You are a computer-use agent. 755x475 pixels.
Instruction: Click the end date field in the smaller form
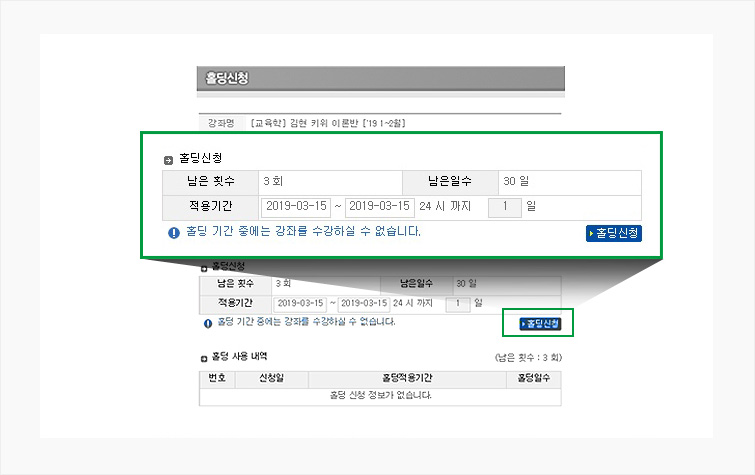(364, 302)
